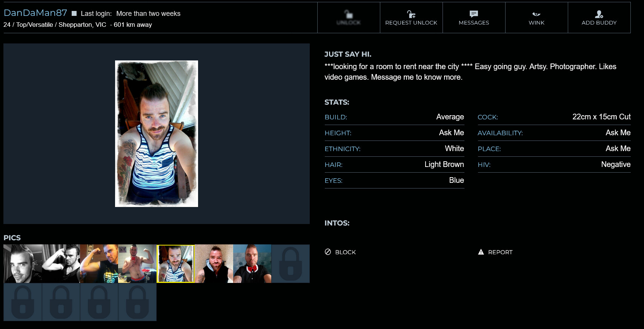Click the Block circle-slash icon
Image resolution: width=644 pixels, height=329 pixels.
click(x=328, y=252)
